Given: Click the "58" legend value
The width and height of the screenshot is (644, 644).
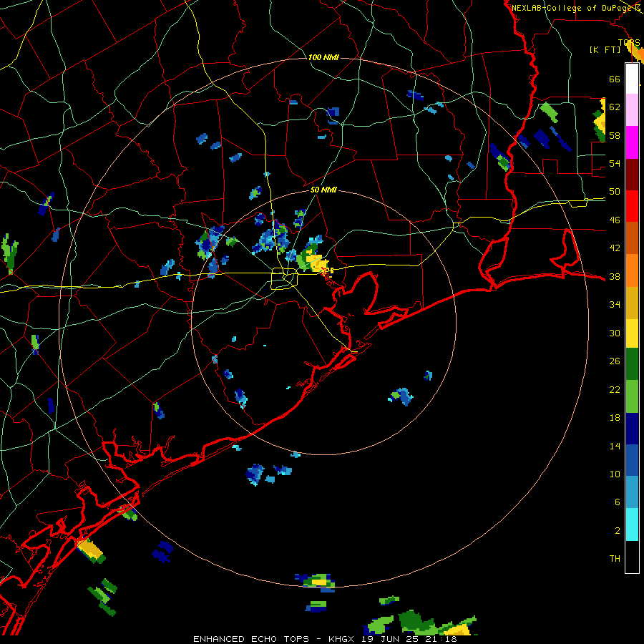Looking at the screenshot, I should point(615,135).
